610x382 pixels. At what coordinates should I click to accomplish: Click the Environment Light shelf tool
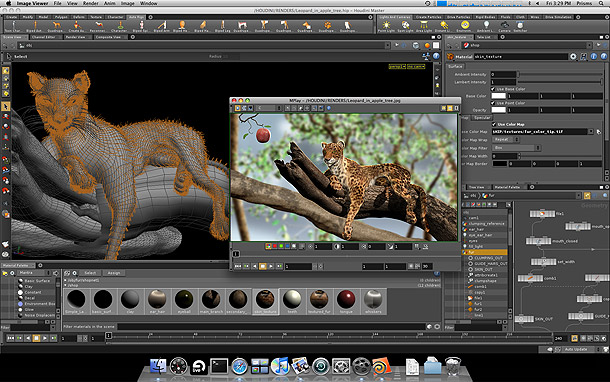point(464,26)
